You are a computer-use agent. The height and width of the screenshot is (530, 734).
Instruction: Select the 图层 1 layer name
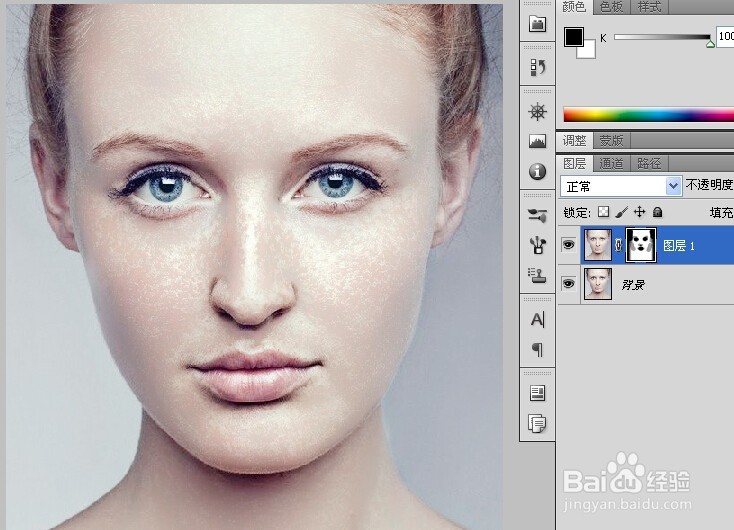pos(679,245)
